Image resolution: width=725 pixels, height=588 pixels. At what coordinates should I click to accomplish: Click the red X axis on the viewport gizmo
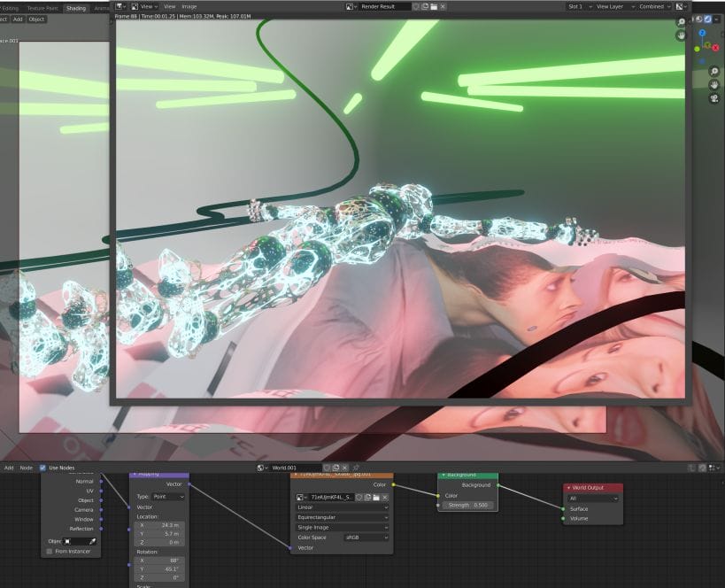(716, 48)
